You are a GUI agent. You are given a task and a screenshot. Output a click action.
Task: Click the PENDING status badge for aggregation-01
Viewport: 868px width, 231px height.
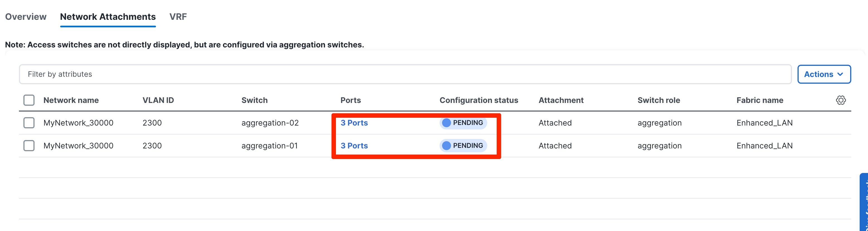[x=463, y=146]
